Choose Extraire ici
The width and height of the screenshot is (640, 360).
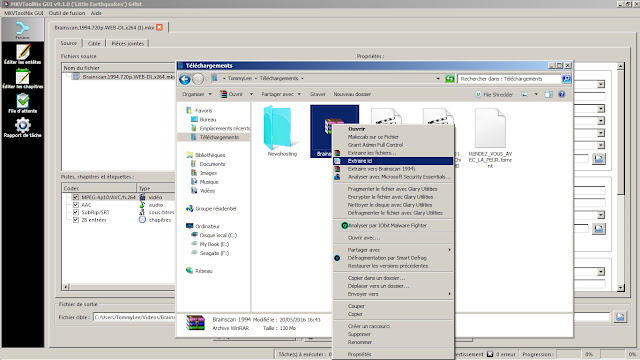pyautogui.click(x=393, y=161)
